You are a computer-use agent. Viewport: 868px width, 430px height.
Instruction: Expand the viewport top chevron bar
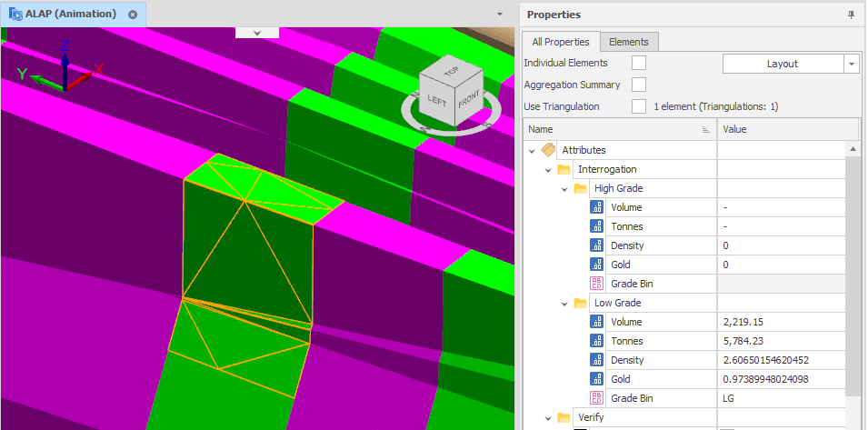click(x=257, y=32)
